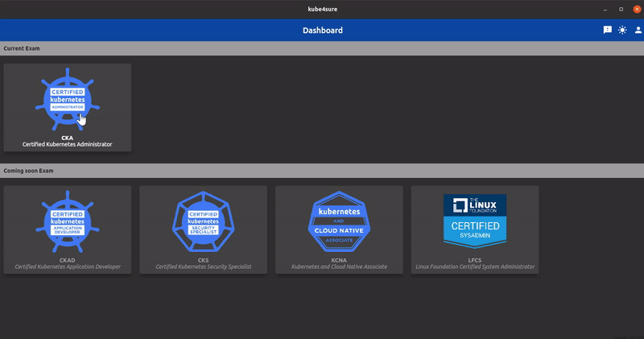
Task: Click the Dashboard title in header
Action: [322, 31]
